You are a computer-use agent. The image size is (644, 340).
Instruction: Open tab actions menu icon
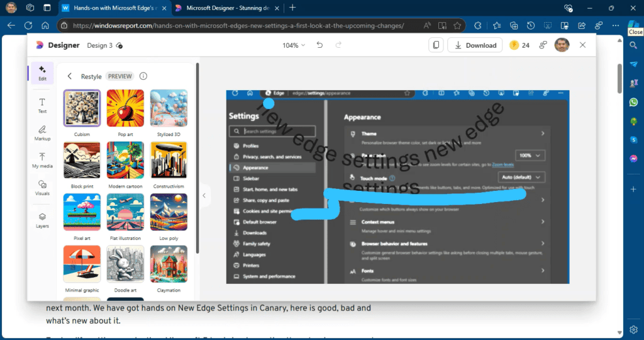(x=47, y=8)
